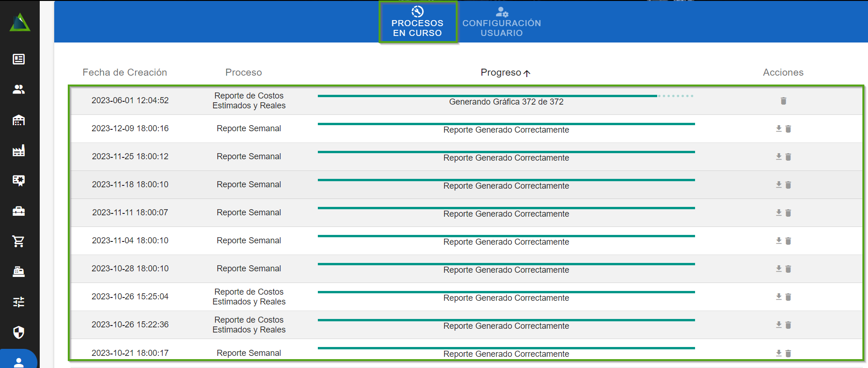Image resolution: width=868 pixels, height=368 pixels.
Task: Delete the 2023-11-25 Reporte Semanal
Action: coord(788,157)
